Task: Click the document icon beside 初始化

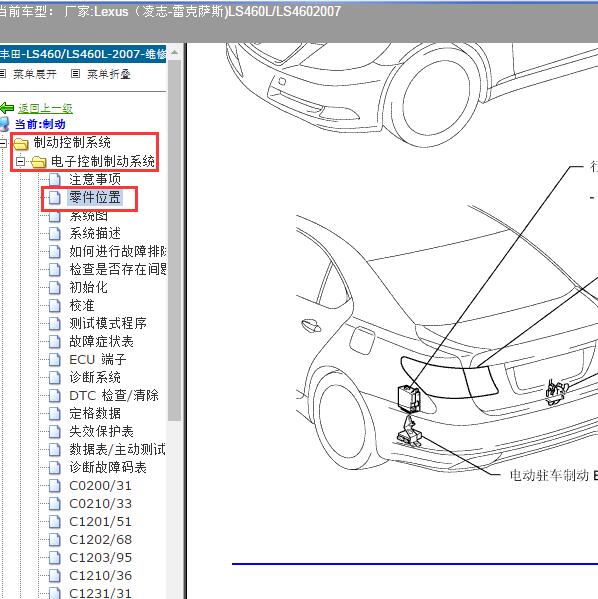Action: [x=55, y=288]
